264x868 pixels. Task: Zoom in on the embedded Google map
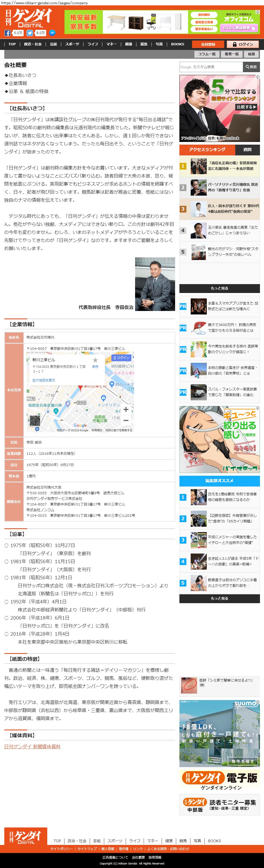pos(126,409)
